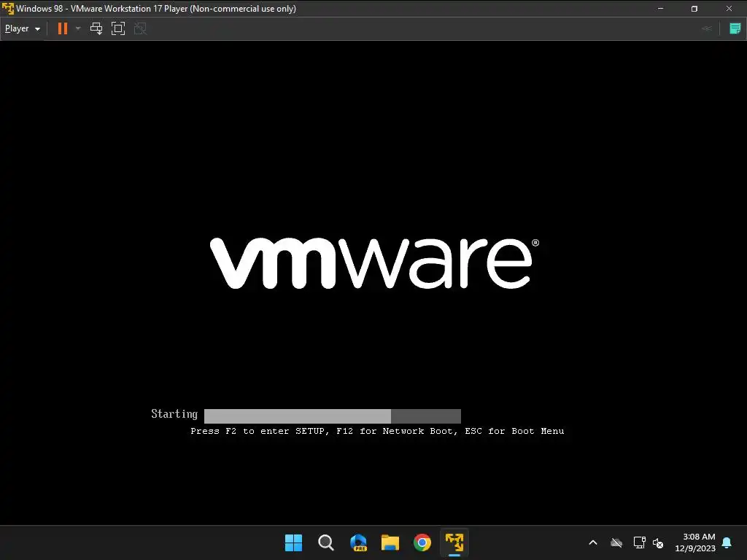Open the clock showing 3:08 AM

tap(695, 542)
